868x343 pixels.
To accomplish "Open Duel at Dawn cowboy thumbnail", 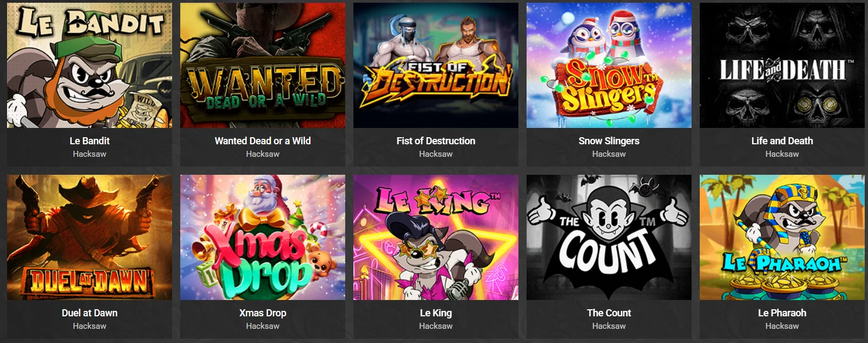I will pyautogui.click(x=89, y=237).
